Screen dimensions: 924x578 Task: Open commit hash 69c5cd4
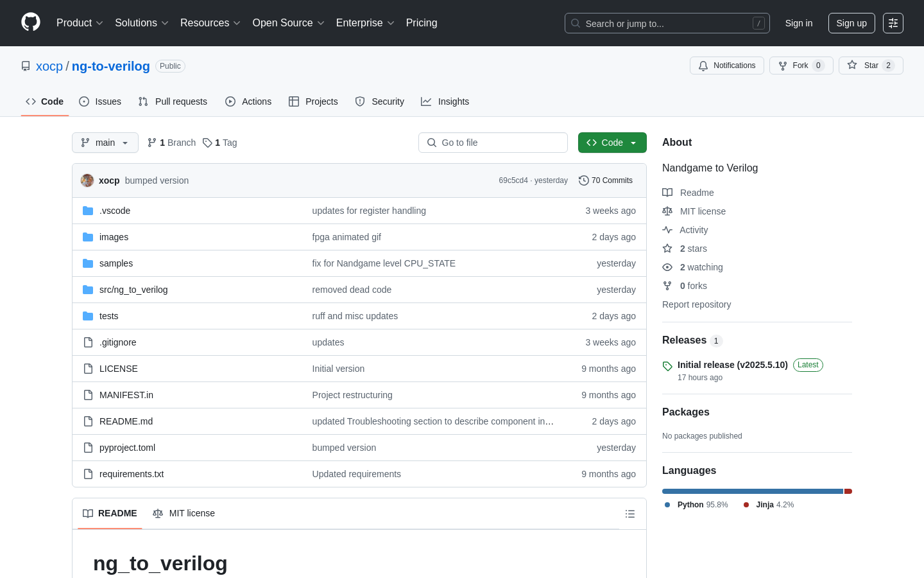coord(513,180)
